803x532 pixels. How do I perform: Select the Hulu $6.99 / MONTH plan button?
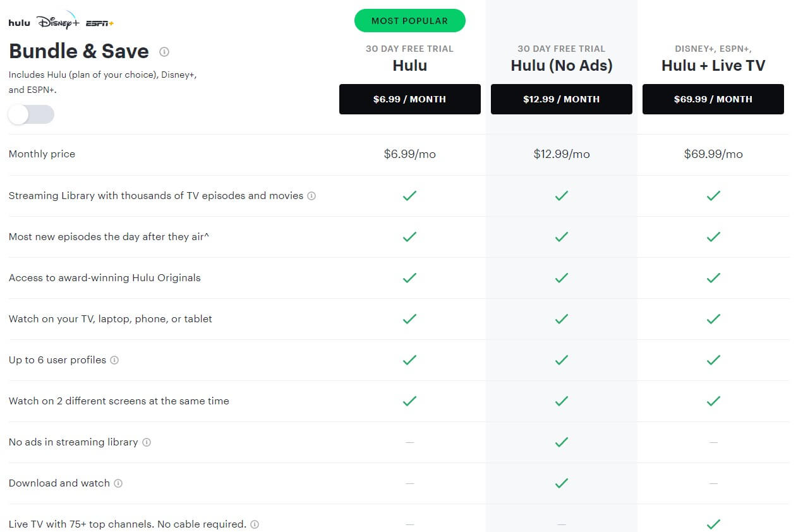point(410,99)
